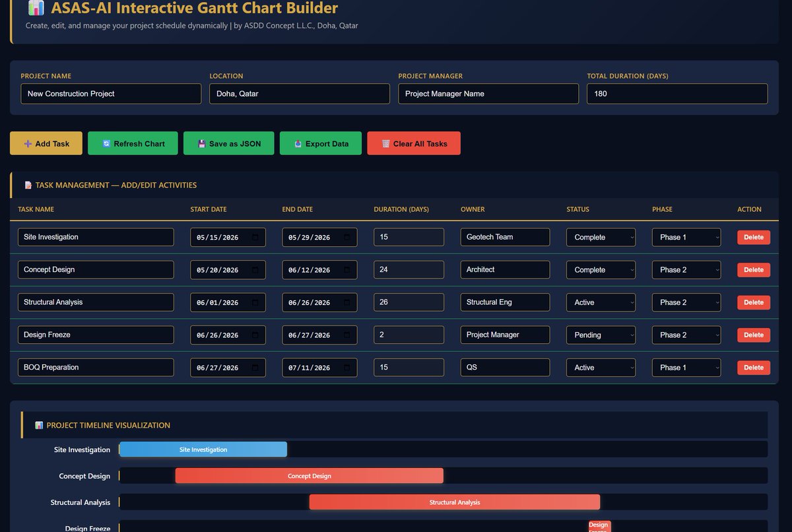792x532 pixels.
Task: Click the Structural Analysis task name field
Action: point(96,302)
